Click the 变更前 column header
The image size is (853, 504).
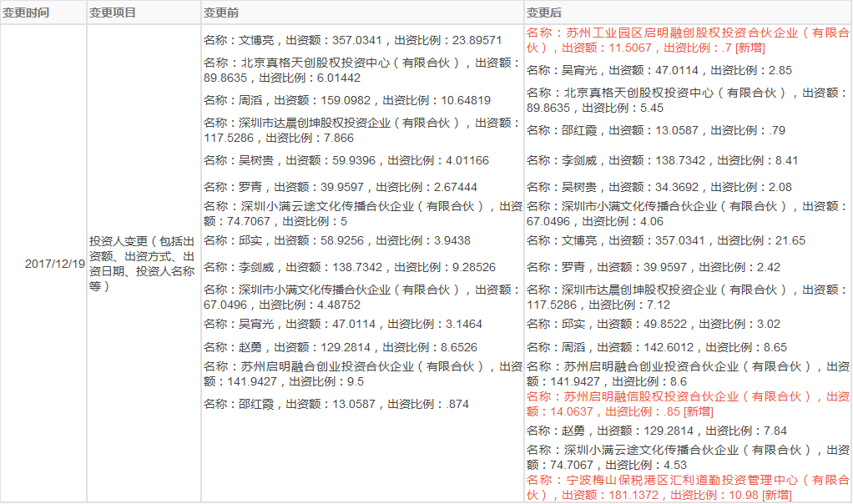click(x=220, y=13)
